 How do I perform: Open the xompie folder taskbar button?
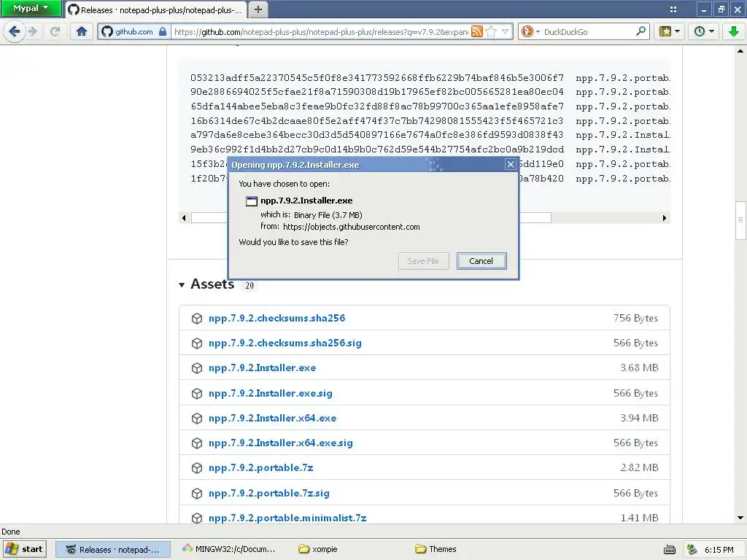click(318, 549)
